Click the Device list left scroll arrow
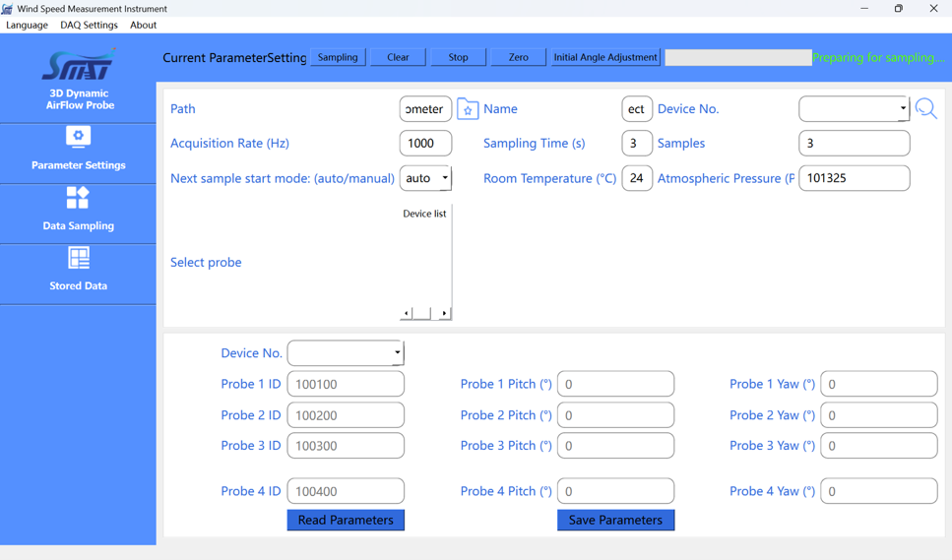This screenshot has width=952, height=560. pos(407,313)
